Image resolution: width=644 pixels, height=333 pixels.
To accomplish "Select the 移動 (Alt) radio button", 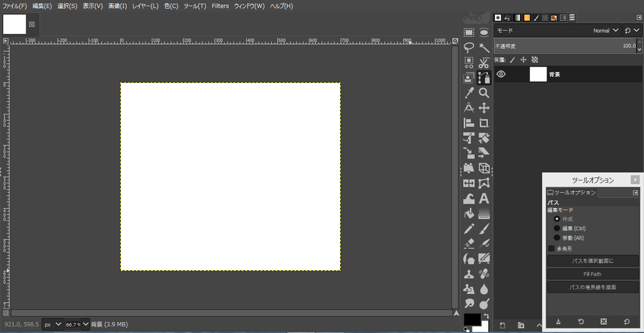I will tap(557, 237).
